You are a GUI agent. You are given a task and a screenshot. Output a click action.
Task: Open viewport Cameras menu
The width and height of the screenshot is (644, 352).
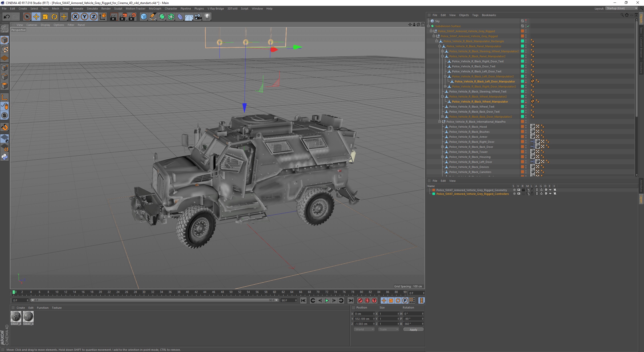coord(32,25)
